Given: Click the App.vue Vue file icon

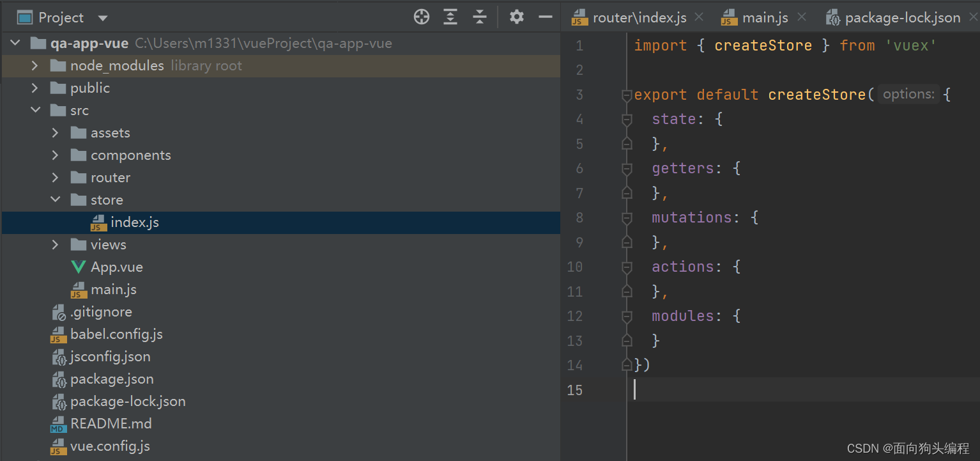Looking at the screenshot, I should pos(79,267).
